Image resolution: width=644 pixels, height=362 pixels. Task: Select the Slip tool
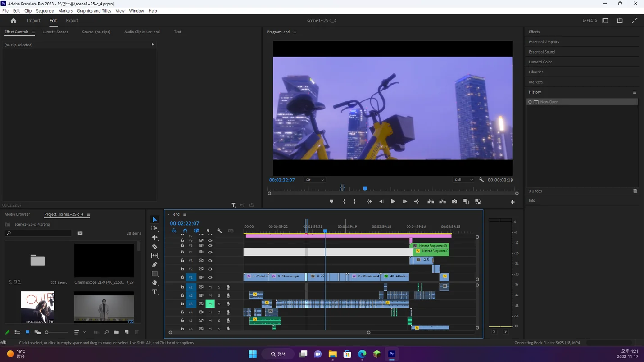point(154,256)
